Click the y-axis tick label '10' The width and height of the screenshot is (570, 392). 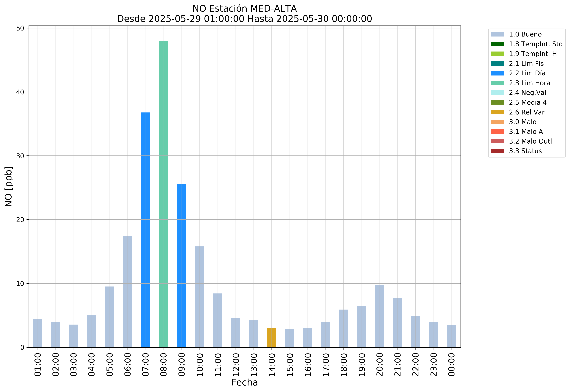20,284
